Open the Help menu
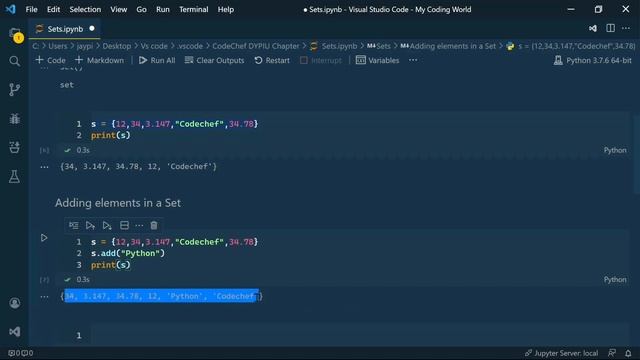Screen dimensions: 640x360 [225, 9]
